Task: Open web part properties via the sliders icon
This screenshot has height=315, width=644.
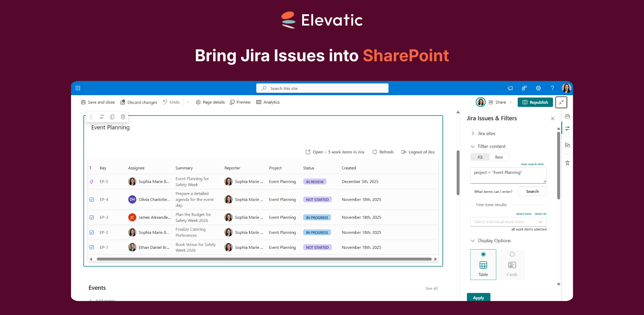Action: click(x=101, y=117)
